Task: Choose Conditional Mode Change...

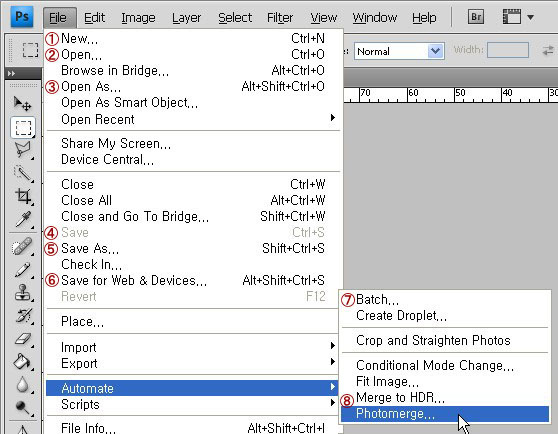Action: pos(445,365)
